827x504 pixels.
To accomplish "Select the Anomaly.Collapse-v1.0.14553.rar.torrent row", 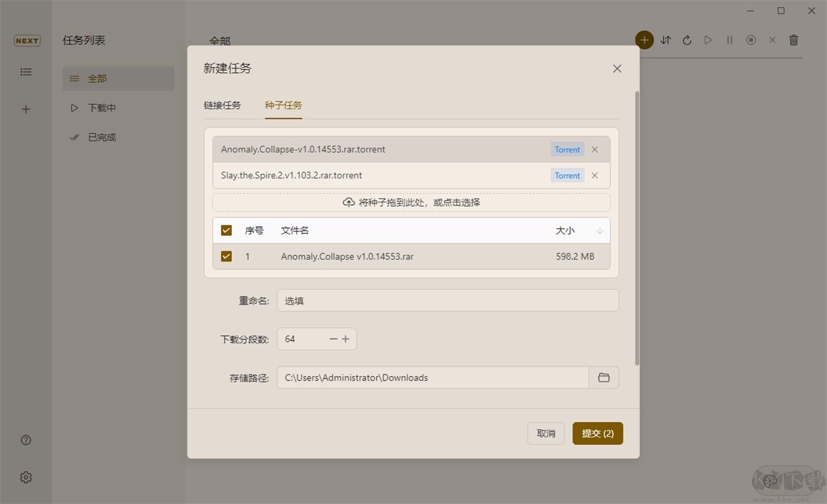I will point(412,149).
